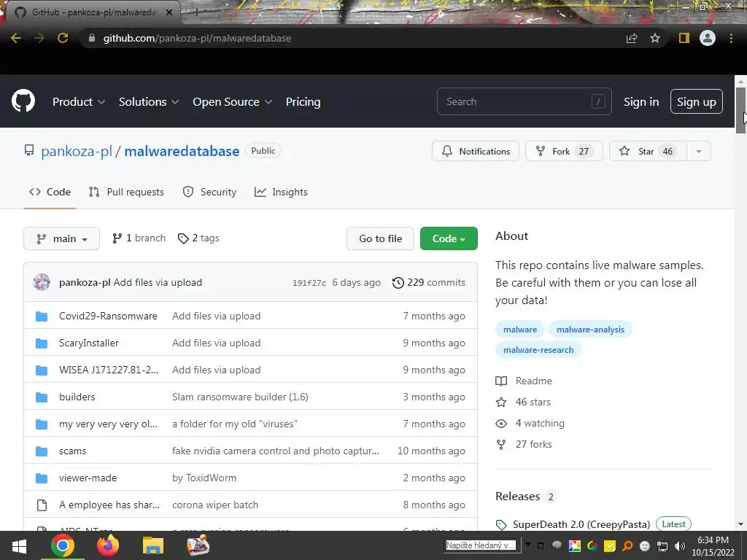This screenshot has width=747, height=560.
Task: Open the 46 stars link
Action: click(523, 402)
